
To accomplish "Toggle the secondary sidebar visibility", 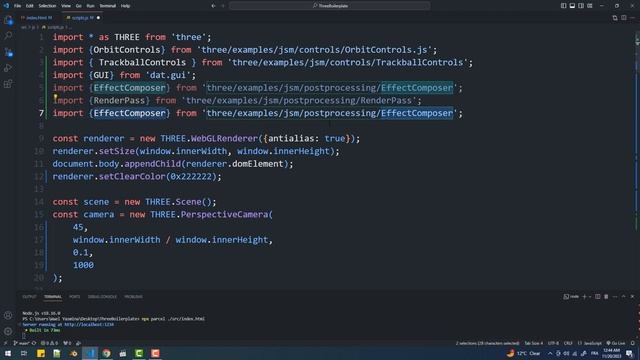I will tap(581, 6).
